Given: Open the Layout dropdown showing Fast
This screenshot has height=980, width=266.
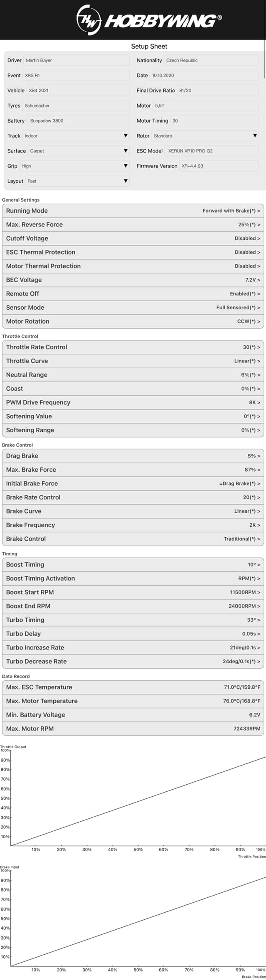Looking at the screenshot, I should pyautogui.click(x=77, y=181).
